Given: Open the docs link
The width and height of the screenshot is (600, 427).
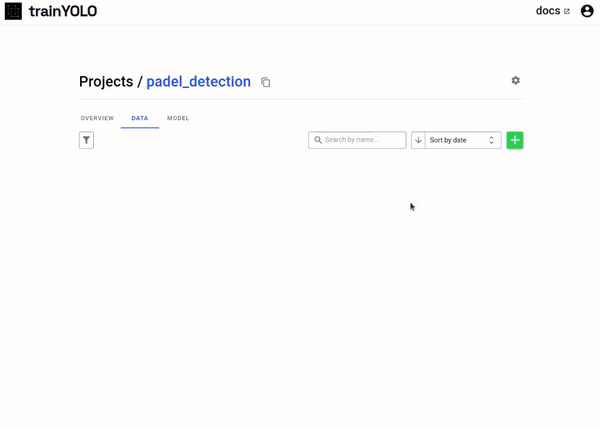Looking at the screenshot, I should [548, 11].
